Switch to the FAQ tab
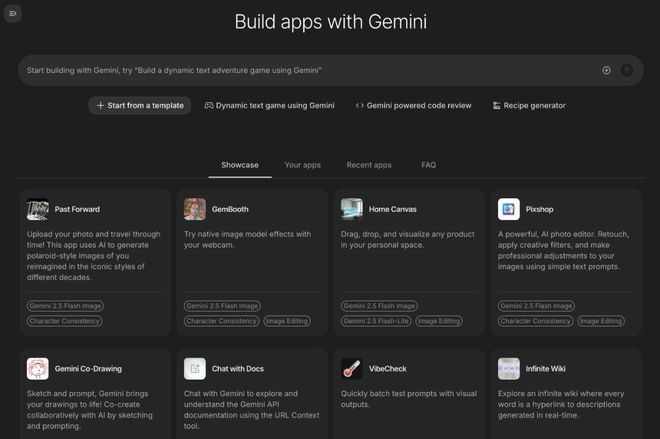The height and width of the screenshot is (439, 660). 428,165
